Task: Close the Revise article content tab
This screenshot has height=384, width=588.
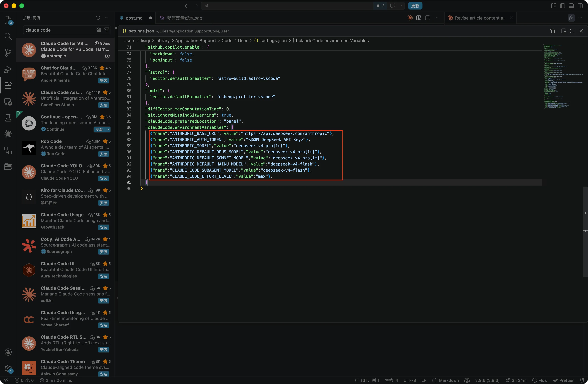Action: [511, 18]
